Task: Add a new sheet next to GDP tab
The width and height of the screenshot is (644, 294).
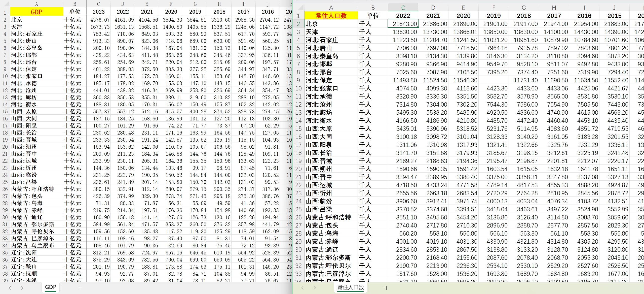Action: point(79,288)
